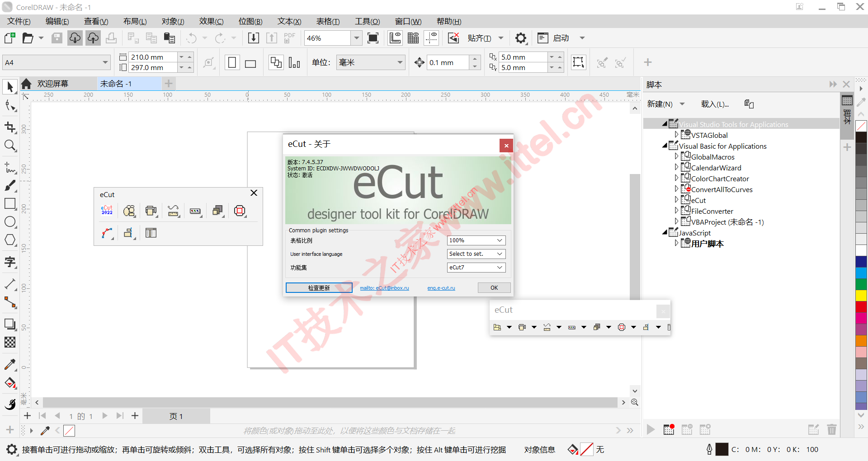
Task: Click OK in eCut about dialog
Action: 494,288
